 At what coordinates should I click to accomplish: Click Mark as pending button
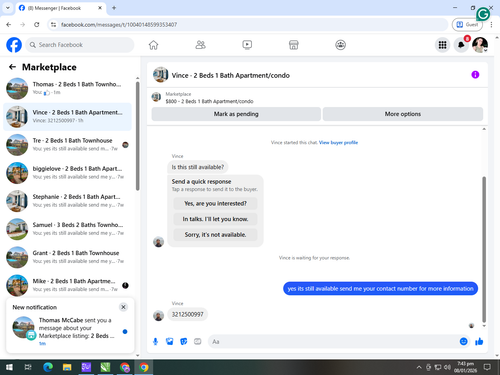(236, 114)
